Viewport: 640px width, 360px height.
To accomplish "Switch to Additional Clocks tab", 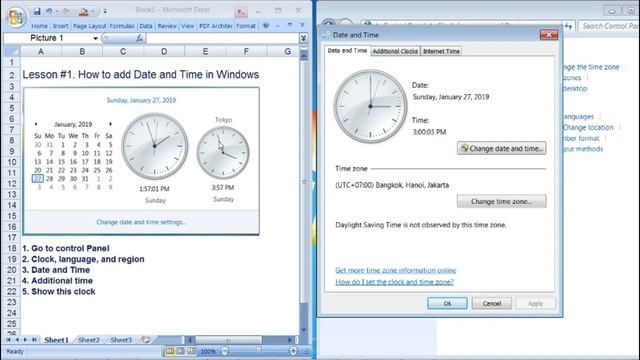I will pos(395,51).
